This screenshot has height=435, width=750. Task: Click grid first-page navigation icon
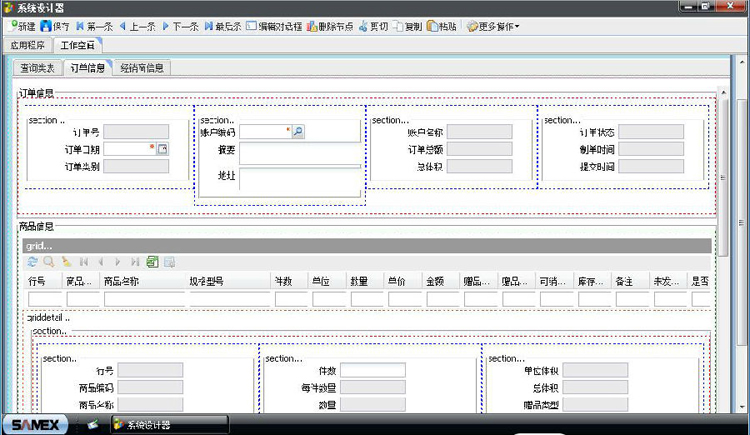84,262
